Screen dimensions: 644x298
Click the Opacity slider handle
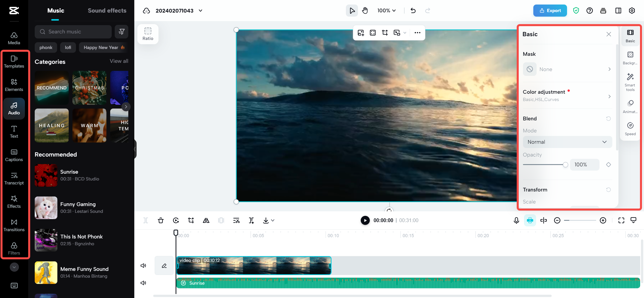pyautogui.click(x=566, y=165)
